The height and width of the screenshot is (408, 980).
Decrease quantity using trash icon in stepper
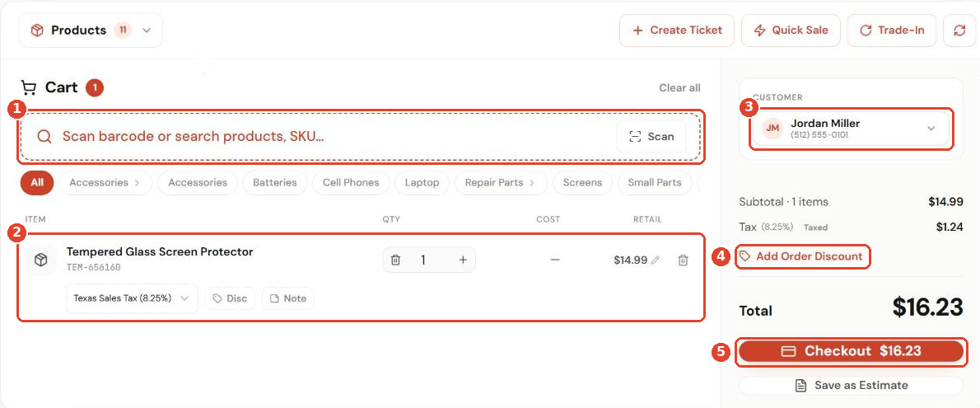coord(395,260)
